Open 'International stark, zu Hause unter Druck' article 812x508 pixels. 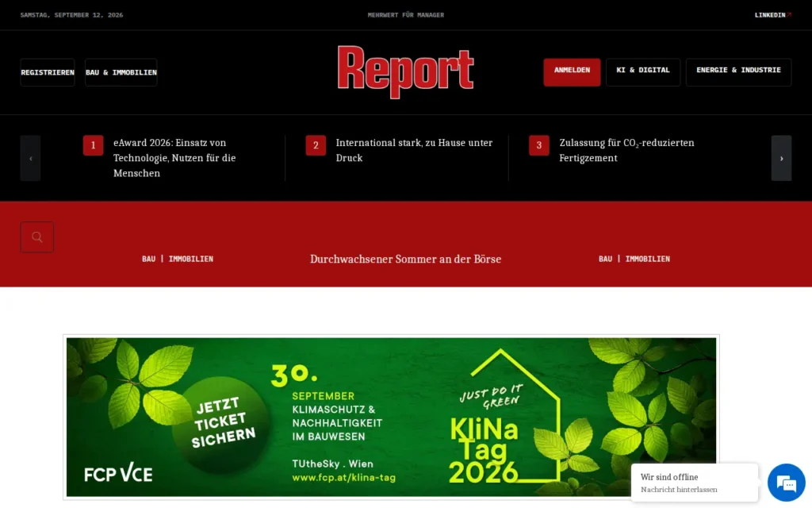tap(414, 150)
